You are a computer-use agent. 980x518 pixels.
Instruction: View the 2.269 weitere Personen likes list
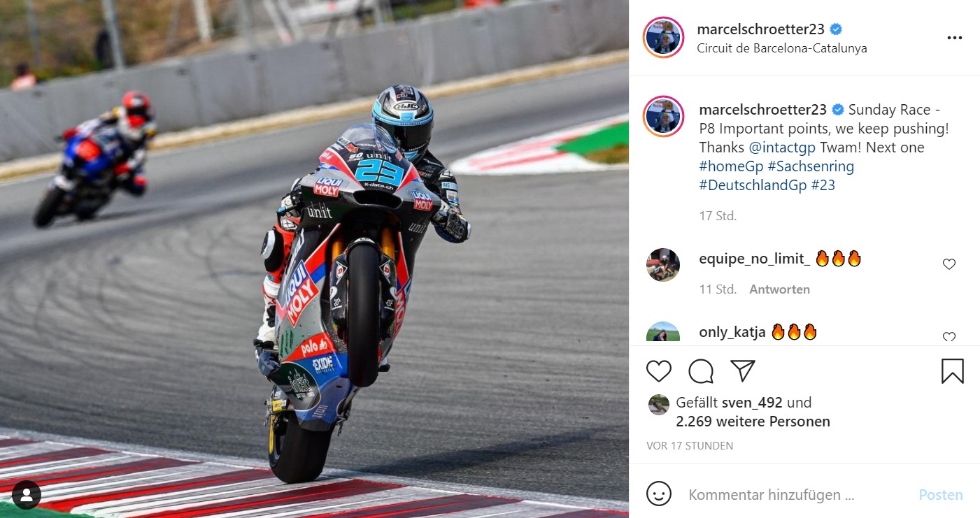753,422
